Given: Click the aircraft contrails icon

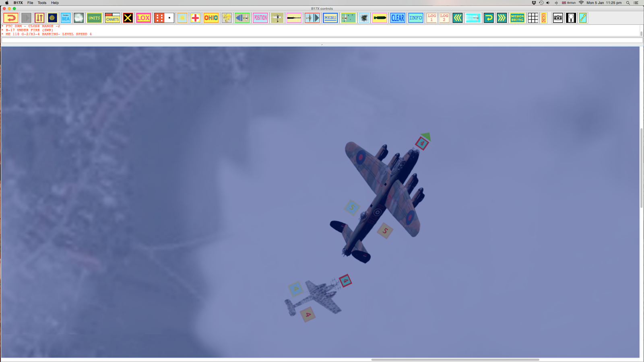Looking at the screenshot, I should [473, 18].
